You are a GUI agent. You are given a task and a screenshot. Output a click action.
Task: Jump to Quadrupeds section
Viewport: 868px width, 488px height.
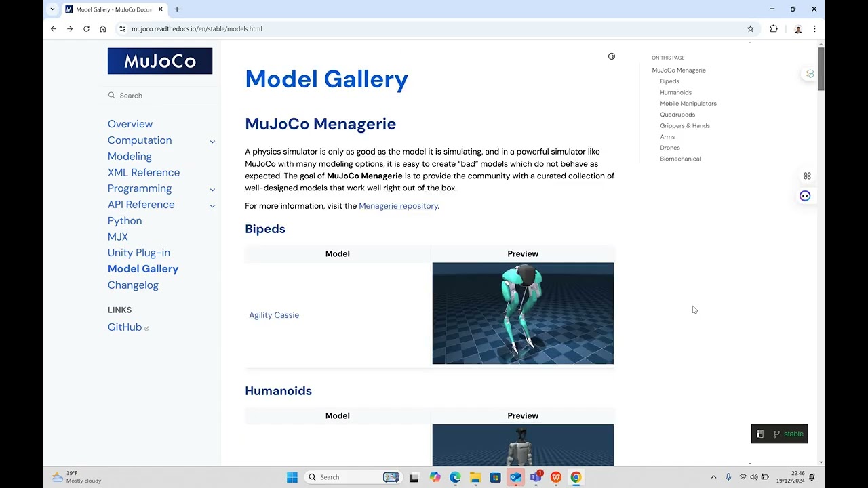tap(677, 115)
